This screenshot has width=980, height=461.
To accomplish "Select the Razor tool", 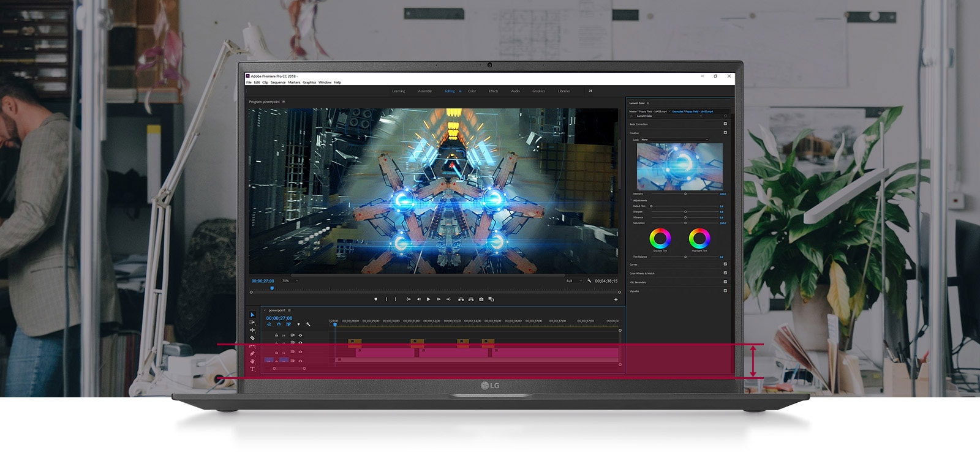I will click(x=252, y=338).
